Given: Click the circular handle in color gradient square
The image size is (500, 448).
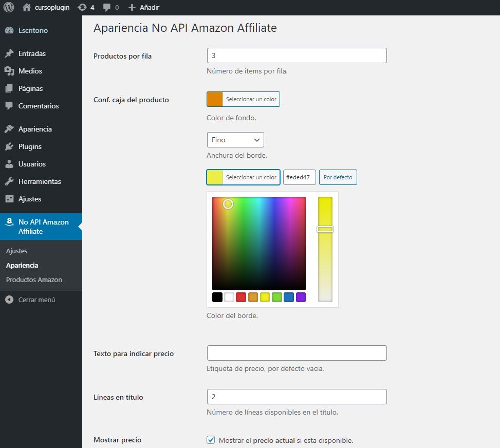Looking at the screenshot, I should pyautogui.click(x=228, y=204).
